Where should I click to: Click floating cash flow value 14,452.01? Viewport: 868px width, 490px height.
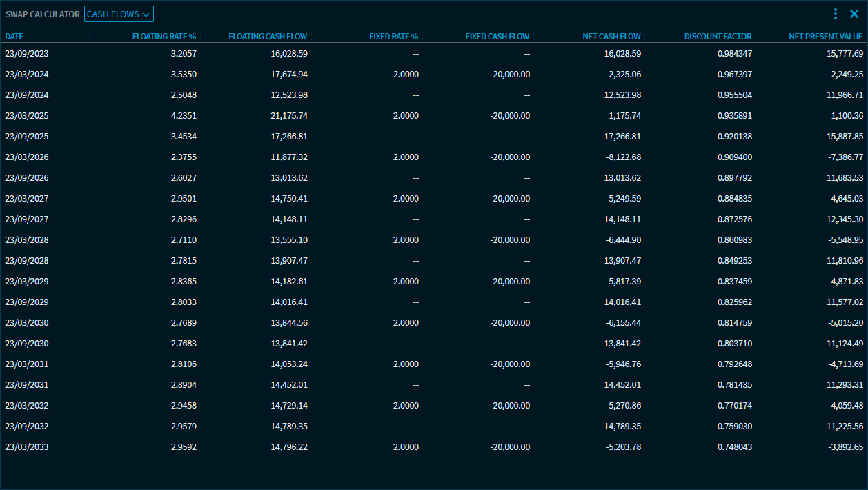(x=289, y=384)
